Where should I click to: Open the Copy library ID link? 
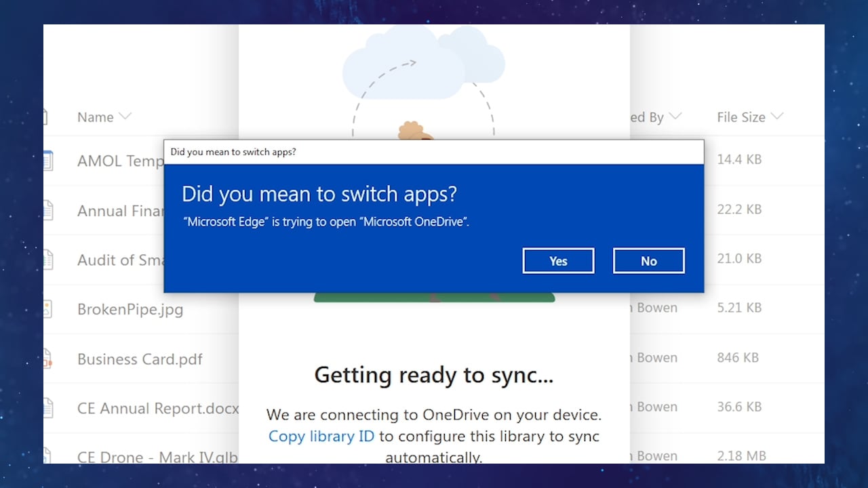point(321,436)
